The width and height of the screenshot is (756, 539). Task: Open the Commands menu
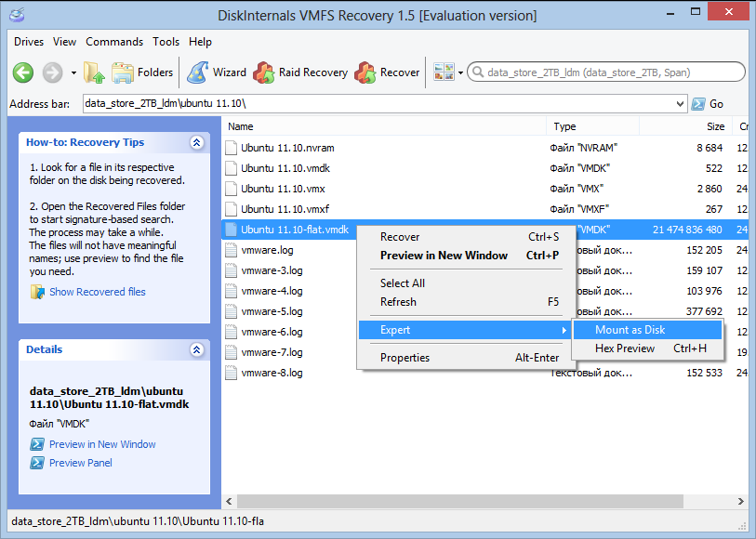(x=114, y=42)
